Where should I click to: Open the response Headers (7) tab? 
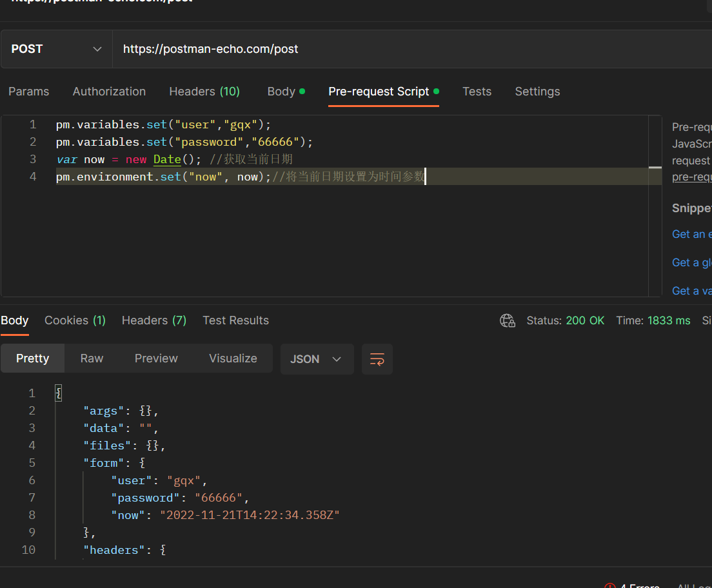154,320
